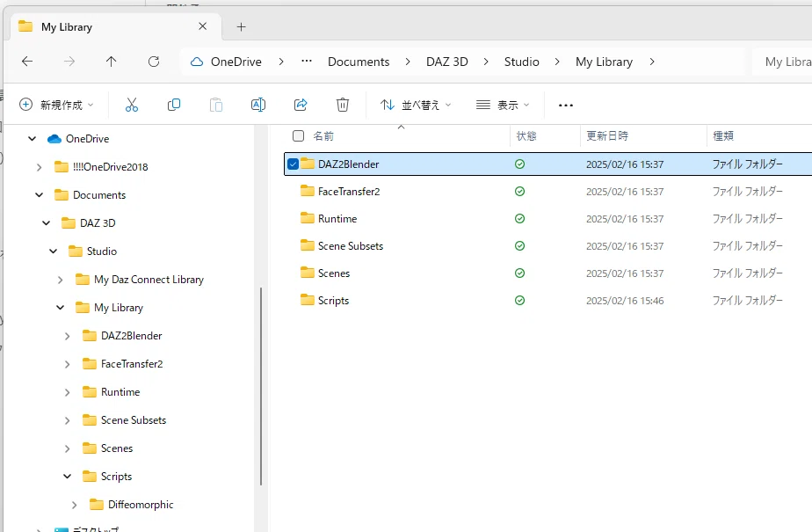Uncheck the DAZ2Blender row checkbox
This screenshot has height=532, width=812.
293,164
